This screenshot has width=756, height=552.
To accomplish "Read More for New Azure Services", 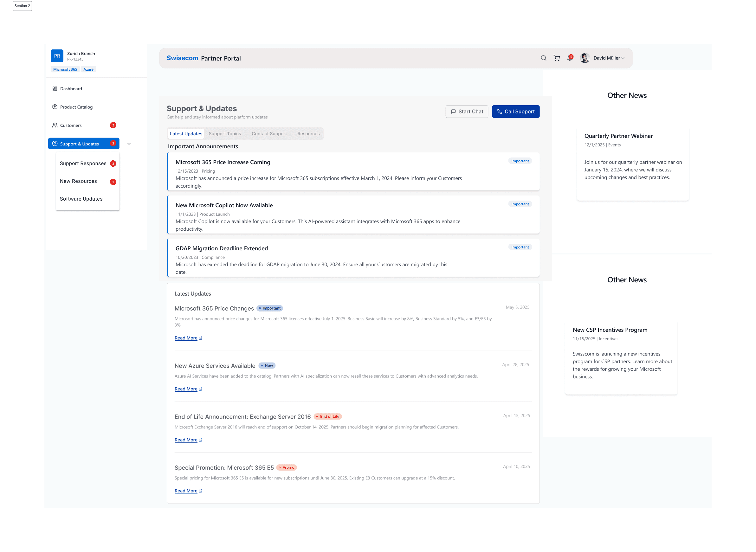I will pos(186,389).
